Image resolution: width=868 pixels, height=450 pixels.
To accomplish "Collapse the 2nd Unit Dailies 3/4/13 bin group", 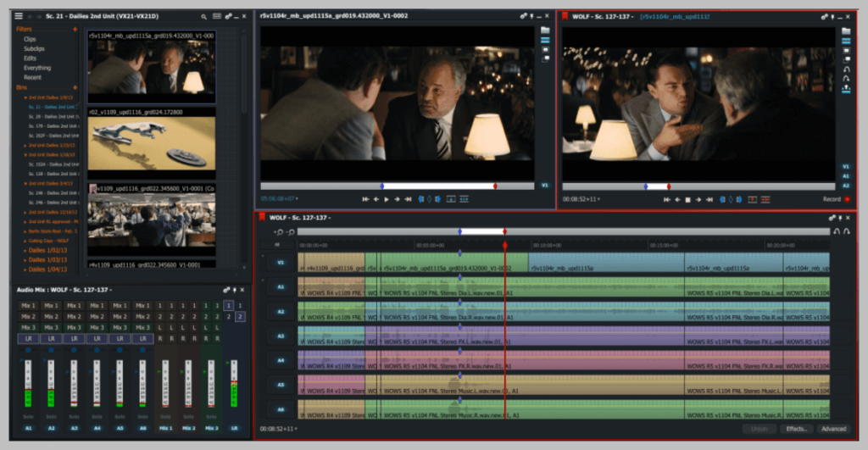I will coord(25,183).
